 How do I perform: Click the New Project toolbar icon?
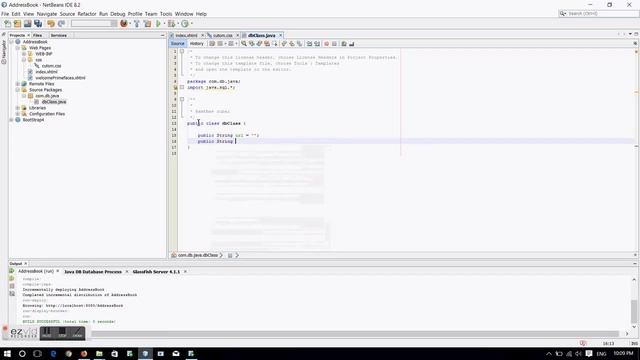click(x=18, y=24)
